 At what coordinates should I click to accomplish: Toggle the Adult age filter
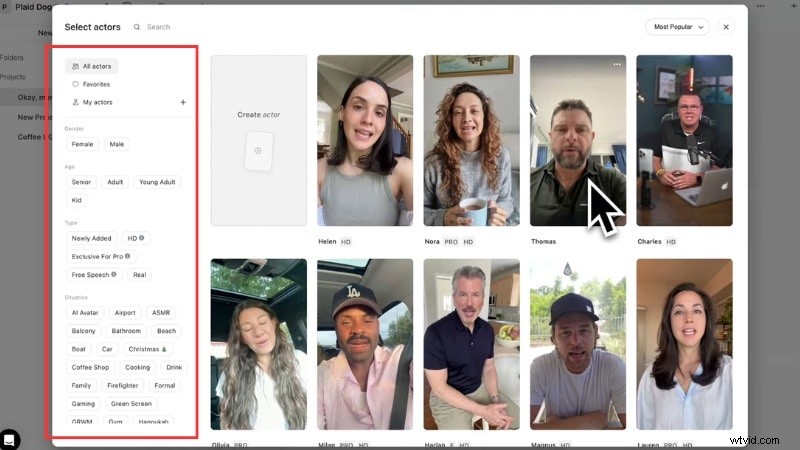115,182
